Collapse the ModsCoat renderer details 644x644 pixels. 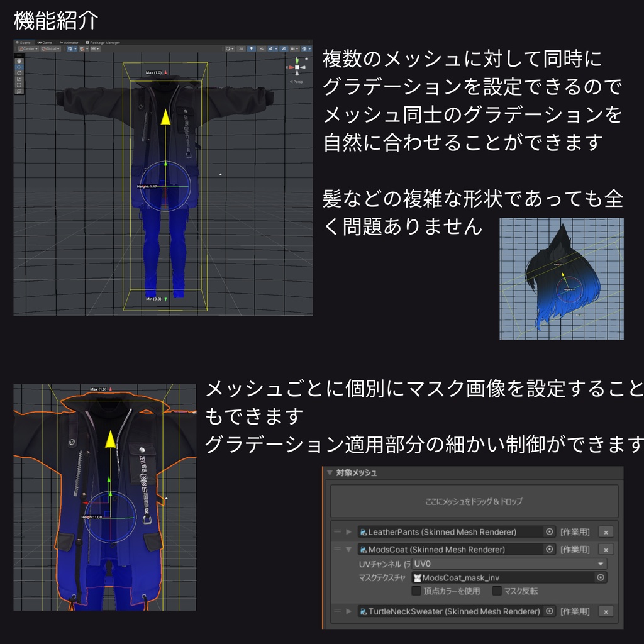tap(348, 550)
